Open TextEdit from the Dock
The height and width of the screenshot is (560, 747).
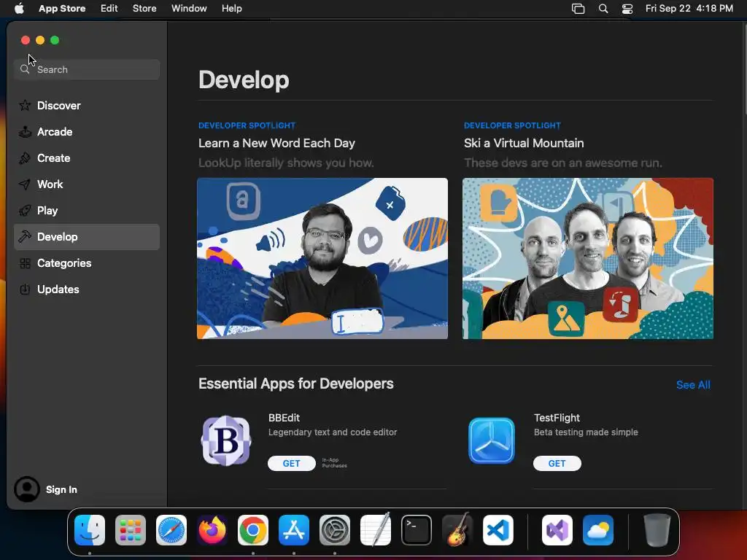376,530
